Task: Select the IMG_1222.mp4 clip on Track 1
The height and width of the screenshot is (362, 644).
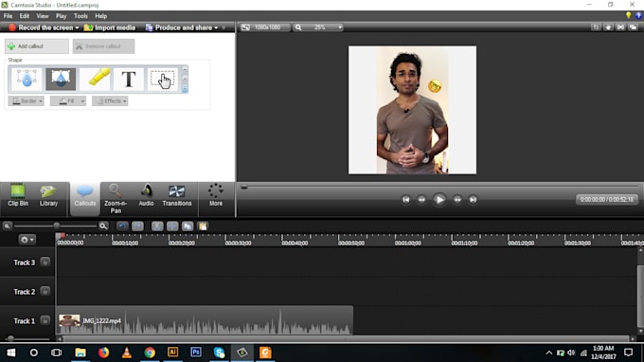Action: 205,320
